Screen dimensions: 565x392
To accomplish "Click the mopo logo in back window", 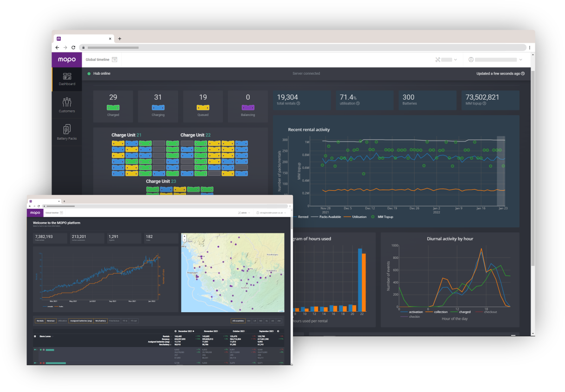I will tap(67, 59).
